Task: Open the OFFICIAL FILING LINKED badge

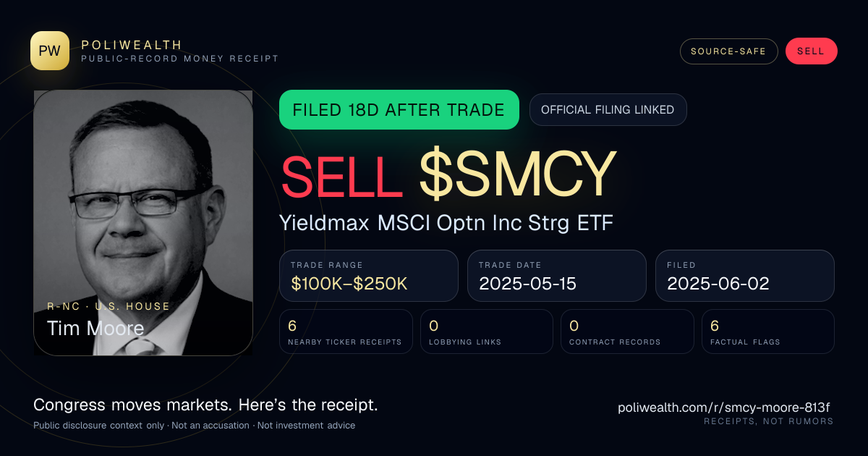Action: click(x=608, y=110)
